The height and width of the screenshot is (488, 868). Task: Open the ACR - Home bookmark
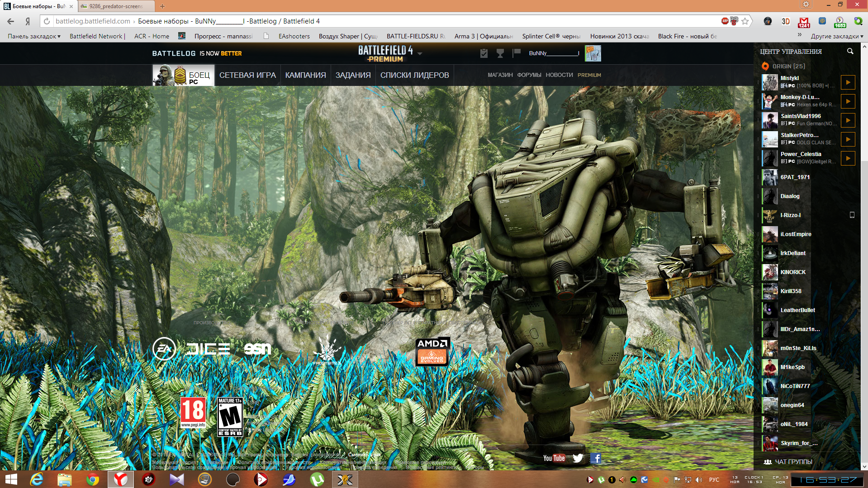point(152,36)
